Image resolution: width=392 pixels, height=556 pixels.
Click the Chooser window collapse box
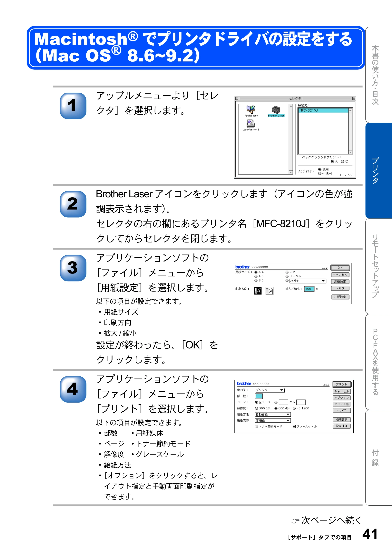tap(354, 98)
